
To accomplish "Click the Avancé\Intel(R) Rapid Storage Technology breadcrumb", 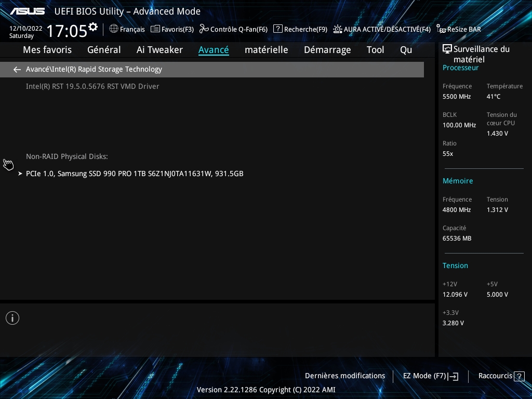I will (x=94, y=69).
